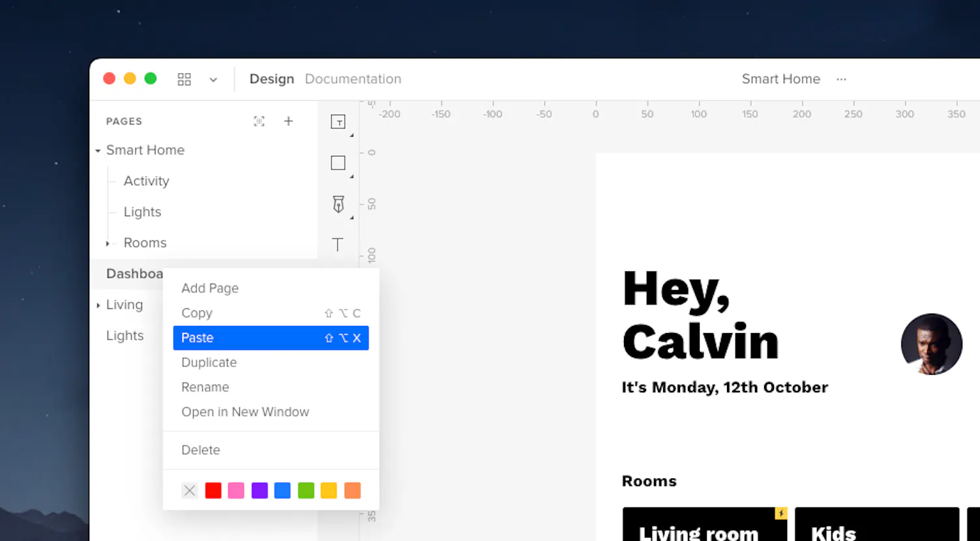Choose Duplicate from context menu
The width and height of the screenshot is (980, 541).
271,362
